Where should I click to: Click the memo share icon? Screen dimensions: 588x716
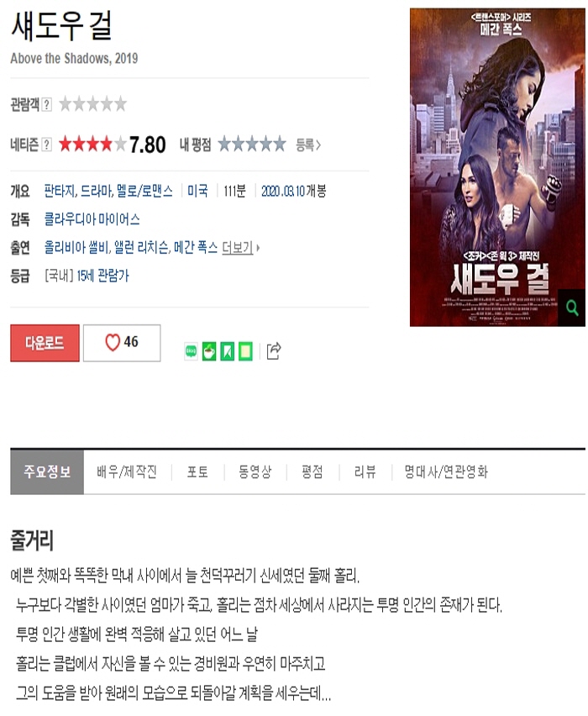245,351
